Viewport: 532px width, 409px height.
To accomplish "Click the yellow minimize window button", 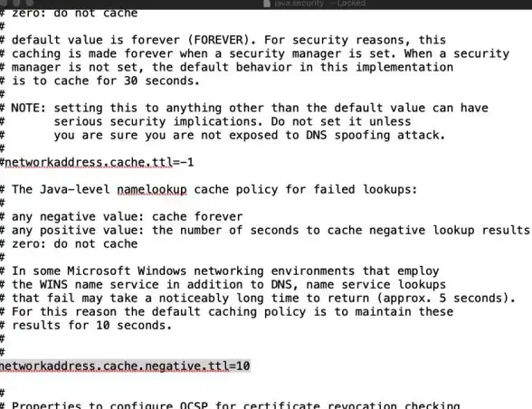I will pos(17,3).
